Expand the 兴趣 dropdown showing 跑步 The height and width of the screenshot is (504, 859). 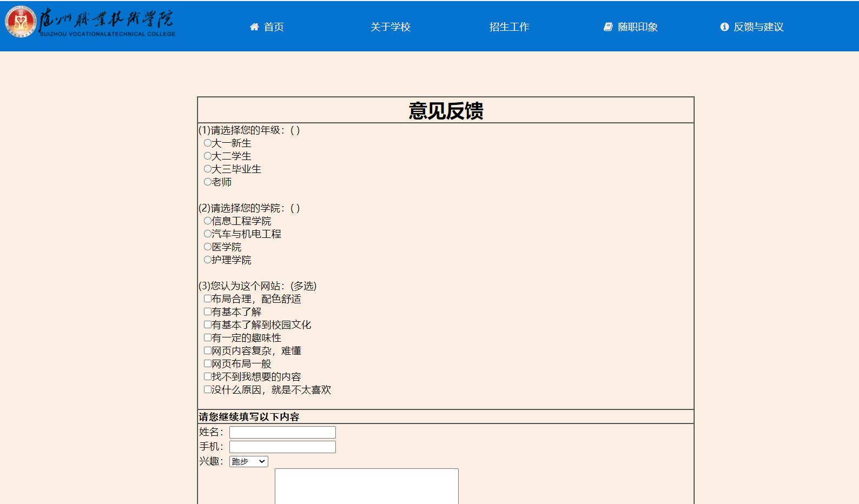click(x=248, y=461)
